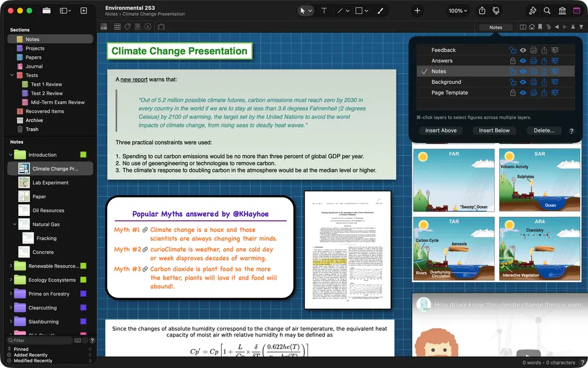Click the colored tiles icon in secondary toolbar

[x=104, y=26]
